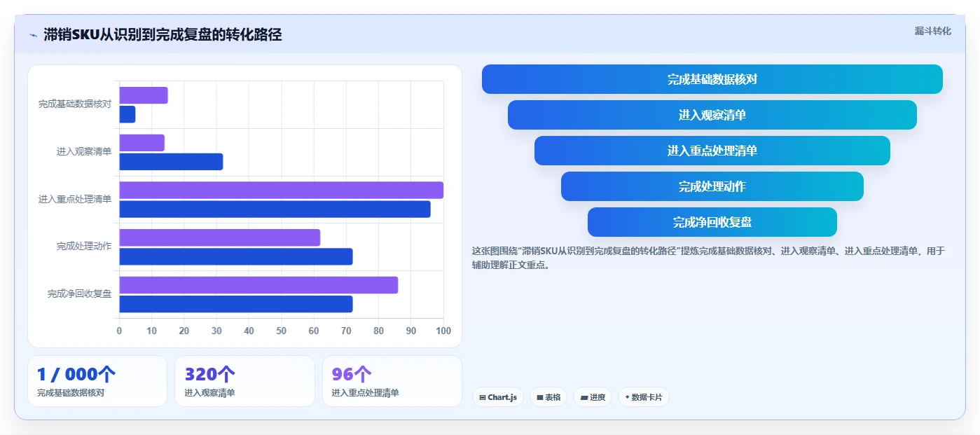This screenshot has height=435, width=980.
Task: Click the blue bar for 完成处理动作
Action: pyautogui.click(x=236, y=256)
